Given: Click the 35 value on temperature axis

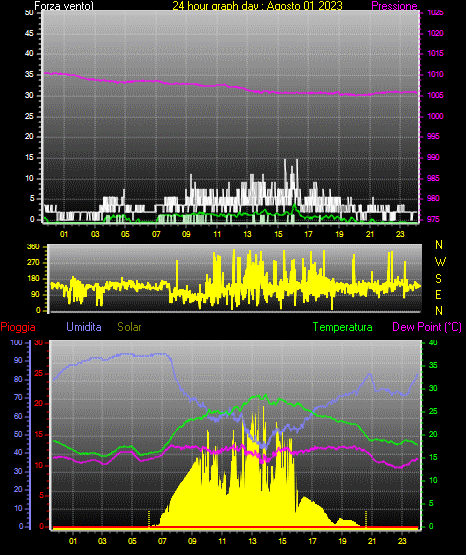Looking at the screenshot, I should coord(433,365).
